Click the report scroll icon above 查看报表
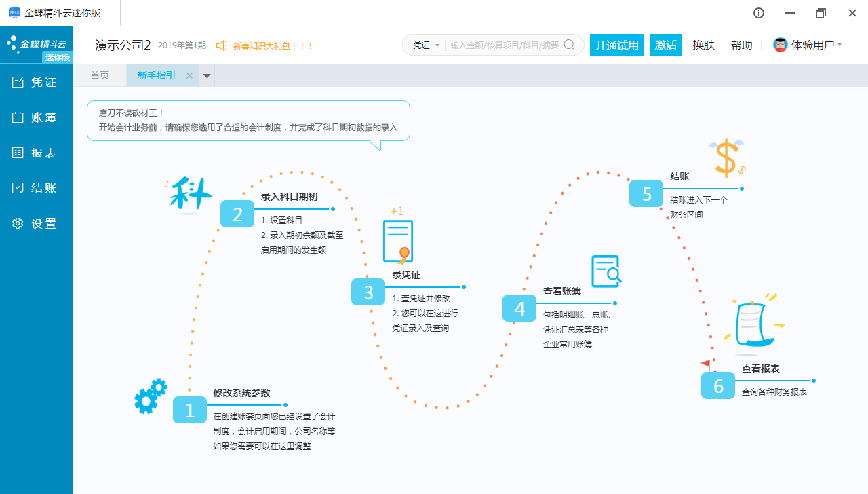Screen dimensions: 868x494 (753, 324)
